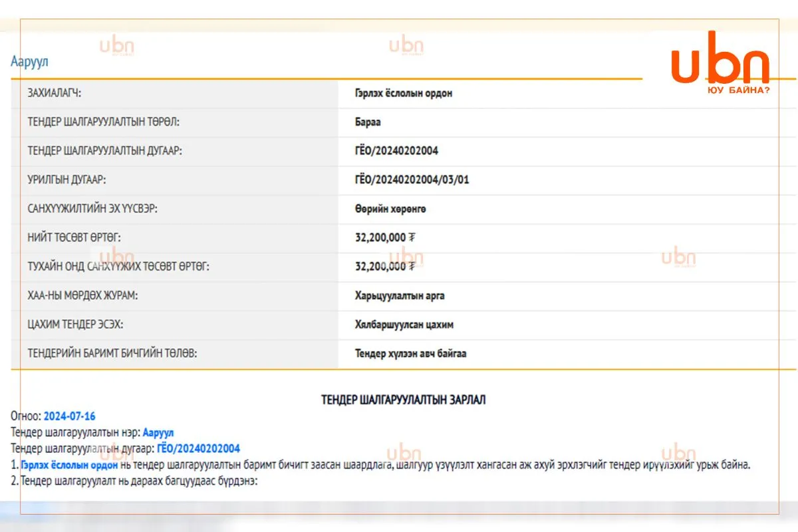798x532 pixels.
Task: Select the 'ЦАХИМ ТЕНДЕР ЭСЭХ:' label
Action: pyautogui.click(x=75, y=325)
